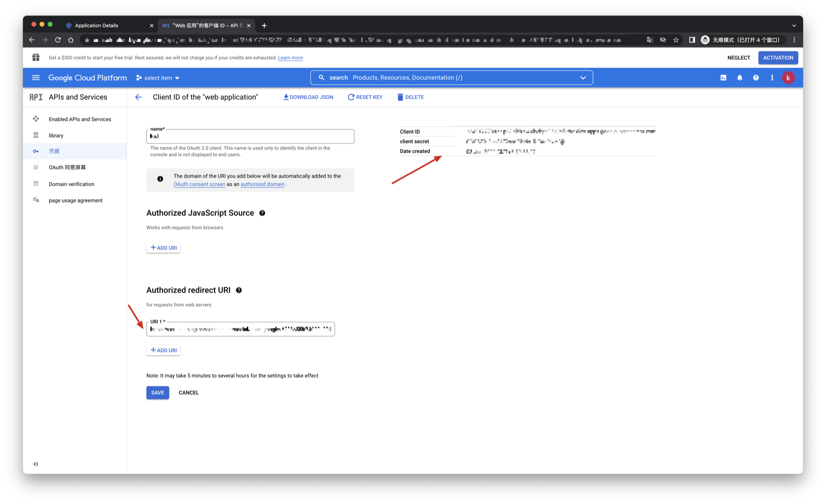The height and width of the screenshot is (504, 826).
Task: Open the hamburger navigation menu
Action: pyautogui.click(x=36, y=78)
